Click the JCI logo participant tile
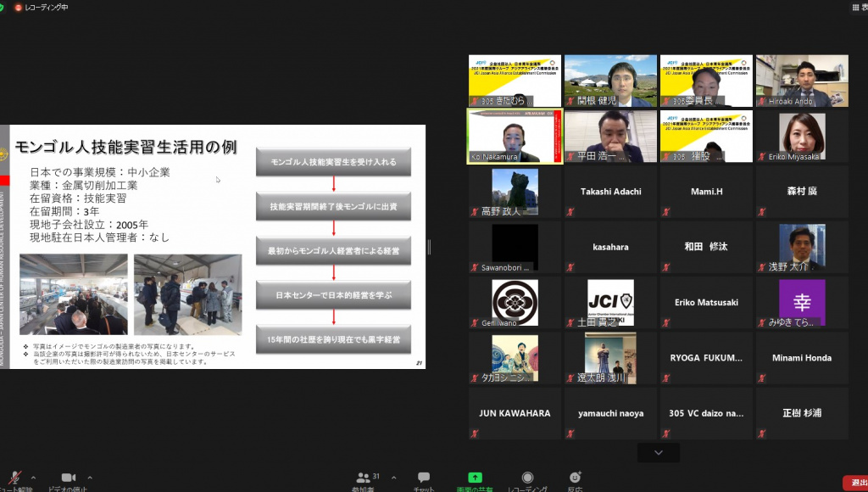Image resolution: width=868 pixels, height=492 pixels. [x=610, y=302]
